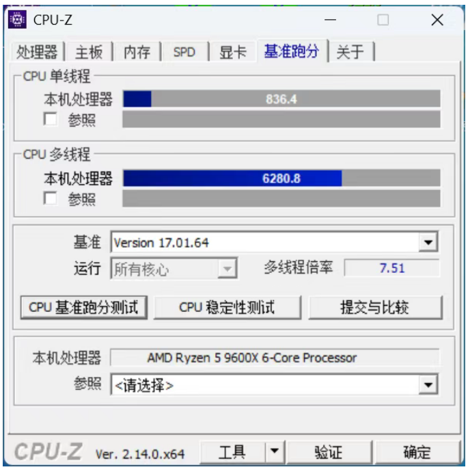Switch to the 处理器 tab

(x=37, y=51)
